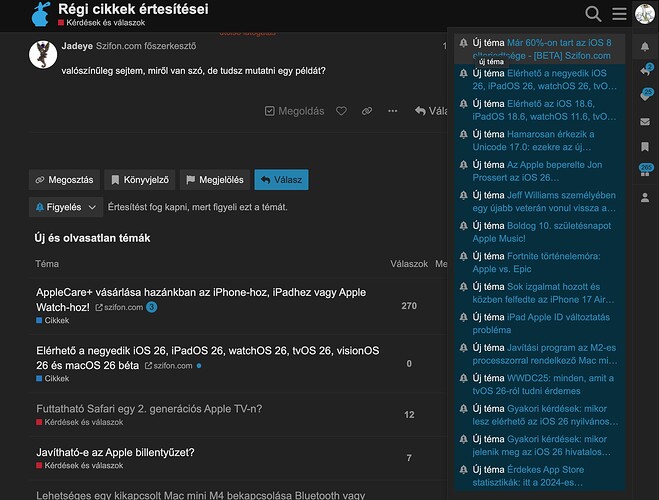The width and height of the screenshot is (659, 500).
Task: Click Kérdések és válaszok under Javítható-e topic
Action: tap(79, 466)
